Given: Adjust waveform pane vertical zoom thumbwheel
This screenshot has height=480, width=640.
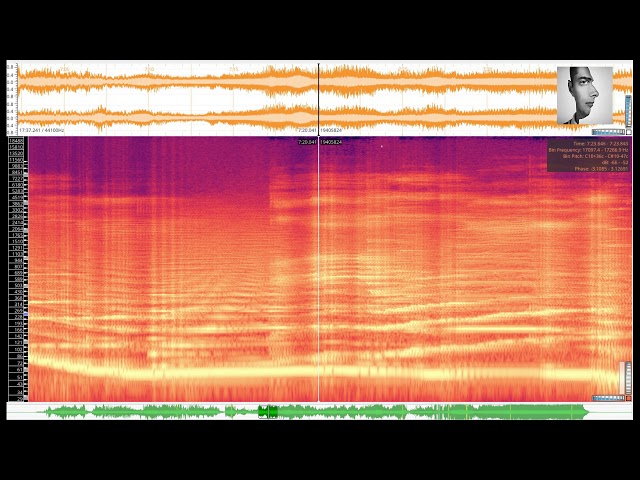Looking at the screenshot, I should [x=629, y=110].
